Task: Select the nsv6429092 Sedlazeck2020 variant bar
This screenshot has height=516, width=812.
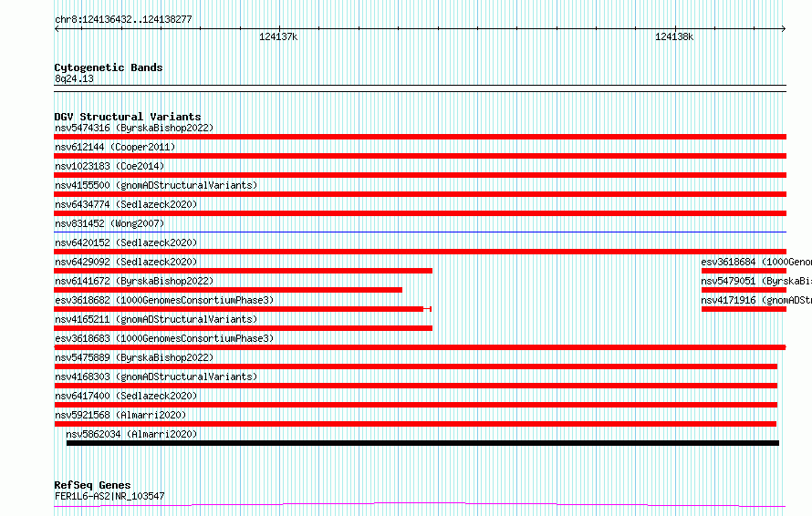Action: coord(243,271)
